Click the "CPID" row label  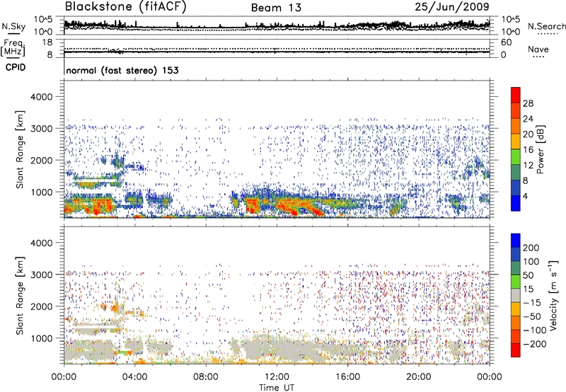(16, 67)
